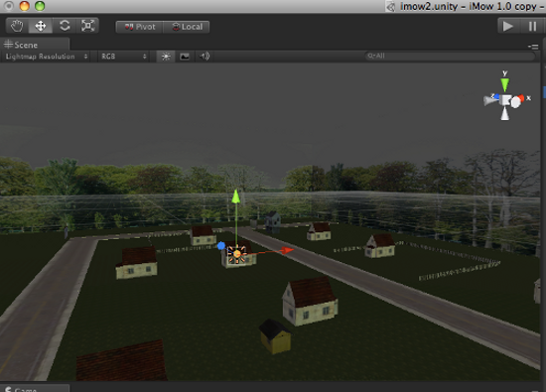546x392 pixels.
Task: Select the Scale tool
Action: (x=87, y=26)
